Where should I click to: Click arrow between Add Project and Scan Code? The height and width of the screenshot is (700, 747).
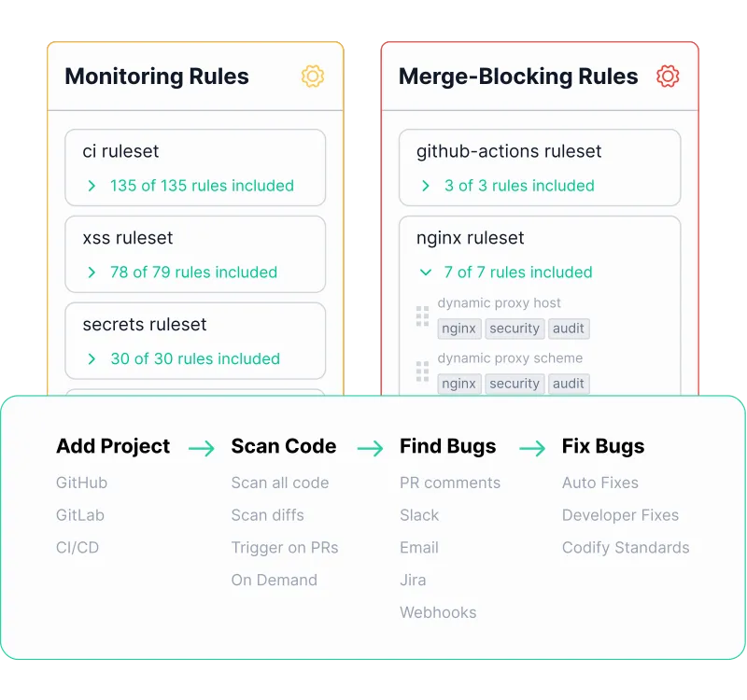[x=202, y=448]
